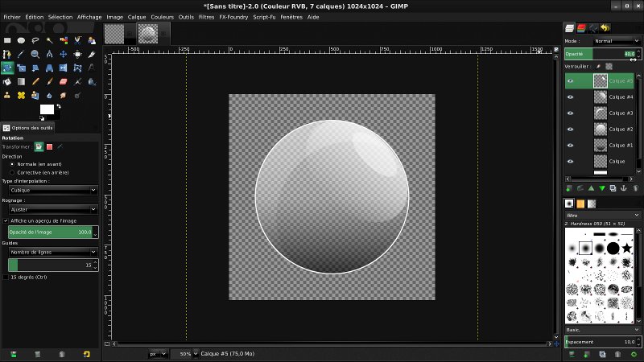This screenshot has width=644, height=362.
Task: Lower the layer with green down arrow
Action: (x=602, y=188)
